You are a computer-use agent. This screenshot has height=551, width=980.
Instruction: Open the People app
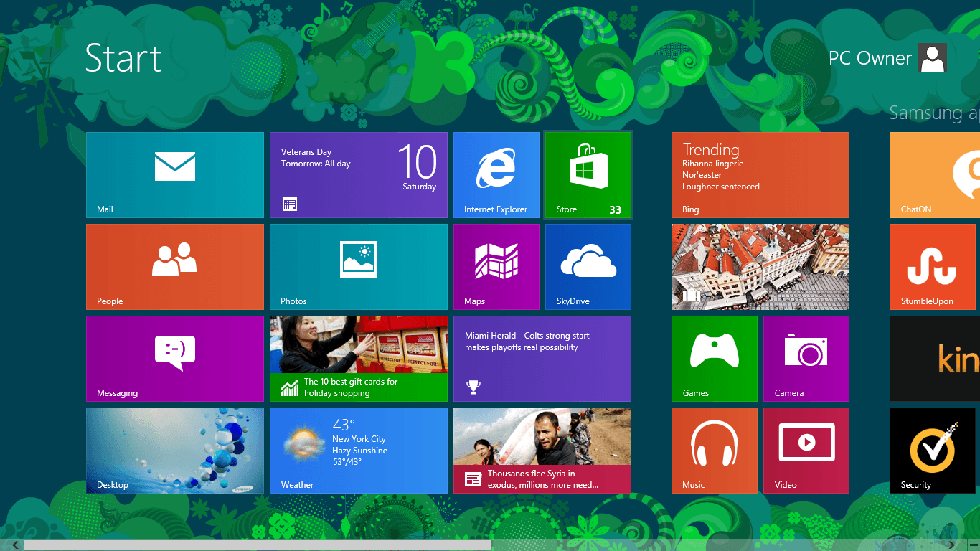coord(174,266)
